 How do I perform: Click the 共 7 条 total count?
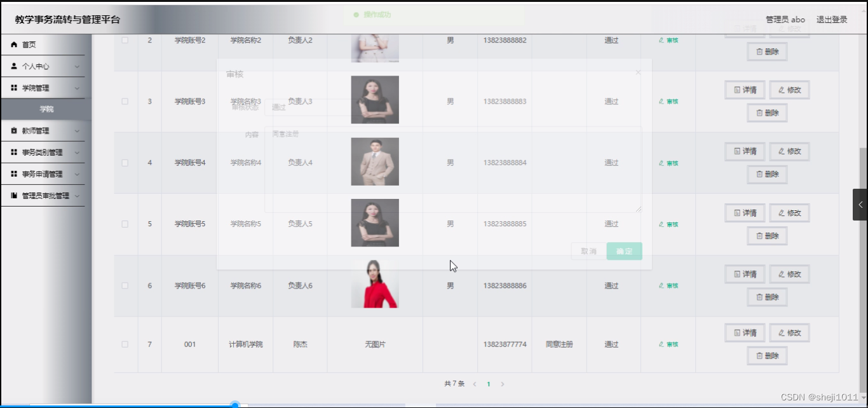coord(454,384)
